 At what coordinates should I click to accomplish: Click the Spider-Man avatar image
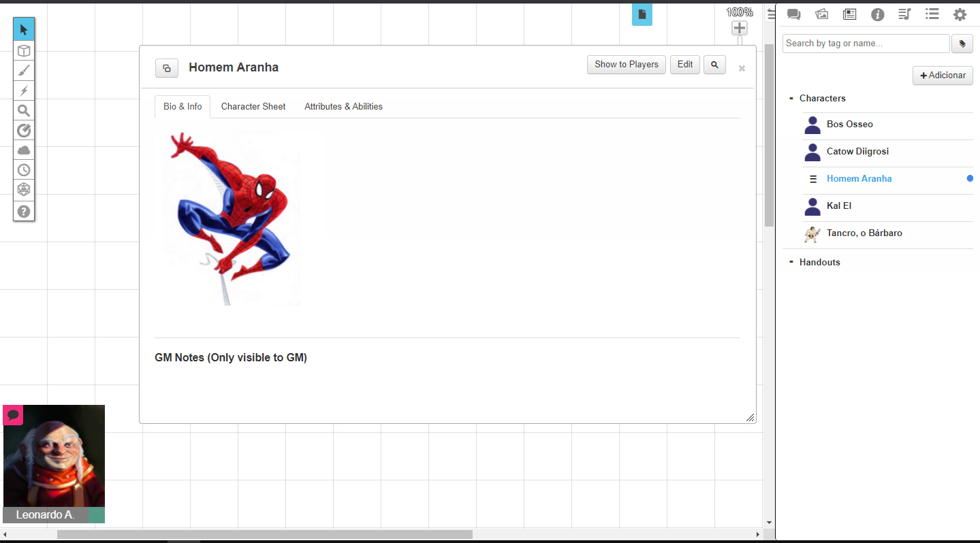[231, 218]
